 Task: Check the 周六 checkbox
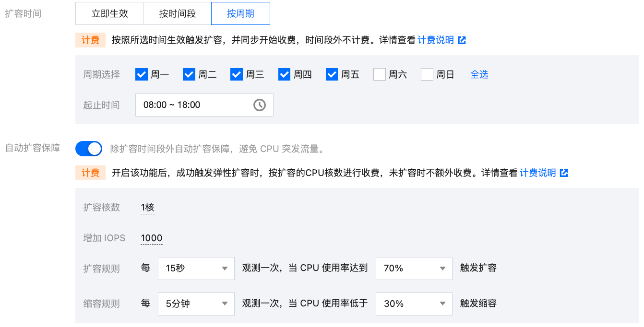(380, 74)
